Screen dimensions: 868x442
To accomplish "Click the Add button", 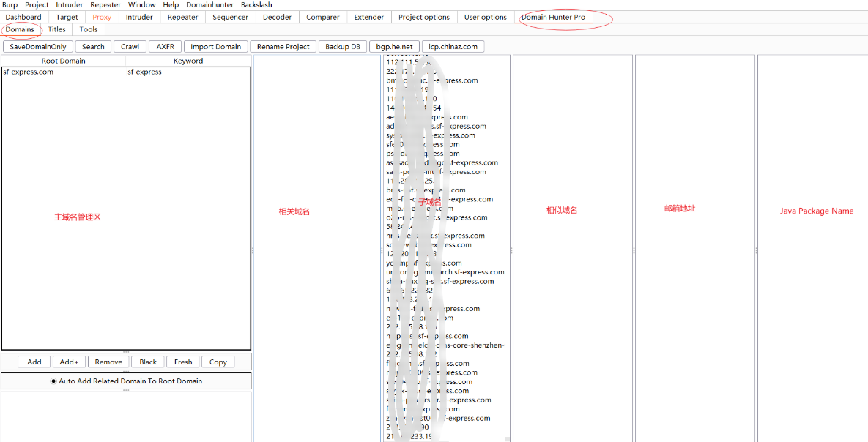I will tap(34, 362).
